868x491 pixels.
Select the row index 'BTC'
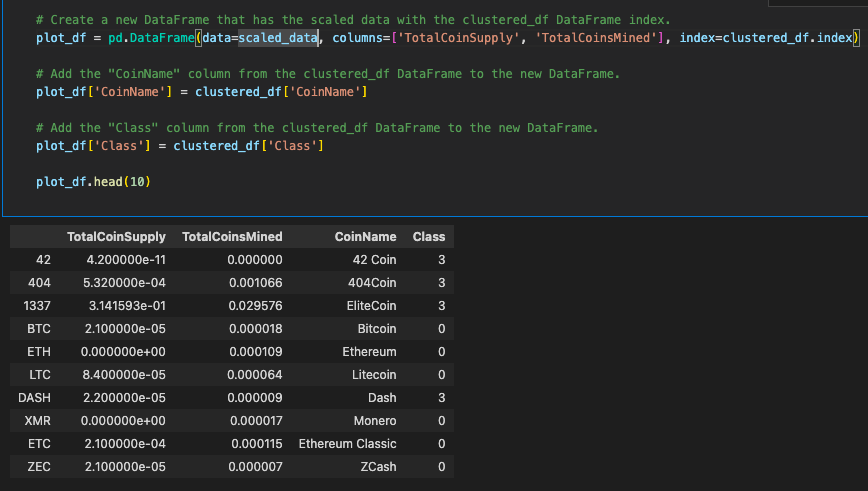(x=39, y=329)
